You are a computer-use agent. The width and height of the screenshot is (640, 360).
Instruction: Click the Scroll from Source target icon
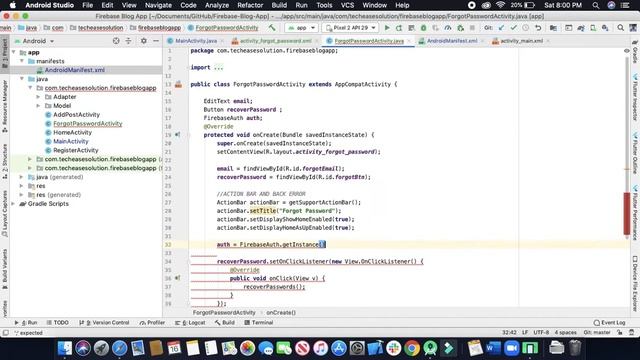coord(116,41)
